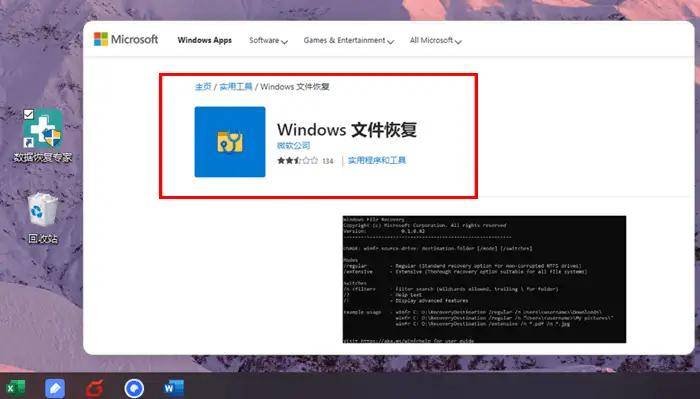The width and height of the screenshot is (700, 399).
Task: Click the star rating of the app
Action: pyautogui.click(x=297, y=161)
